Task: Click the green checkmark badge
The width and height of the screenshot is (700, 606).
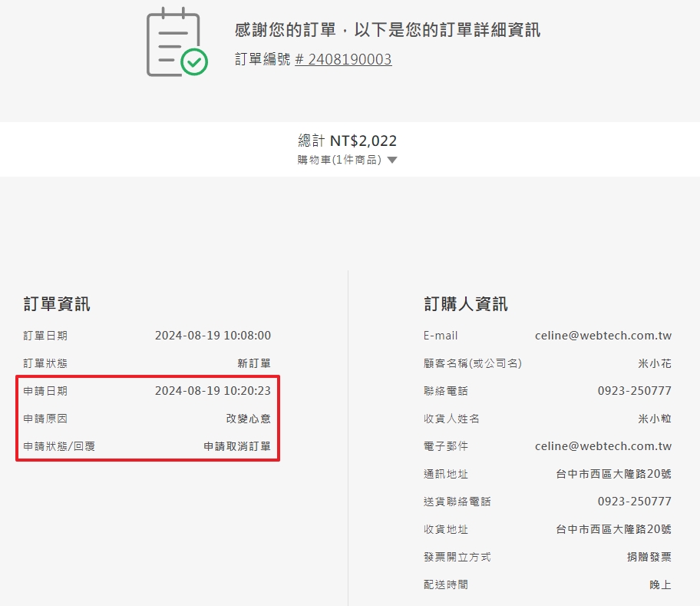Action: click(x=194, y=61)
